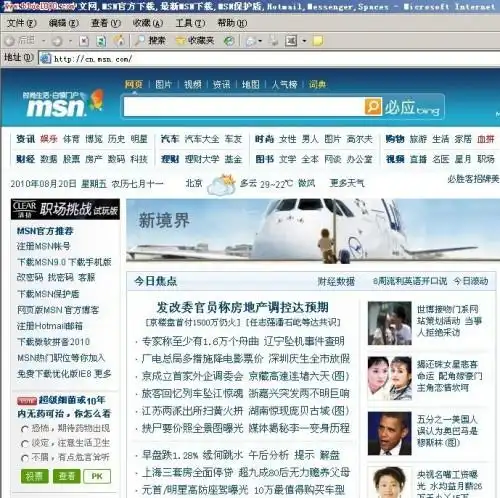Click the page icon beside the address URL
Viewport: 500px width, 498px height.
46,59
